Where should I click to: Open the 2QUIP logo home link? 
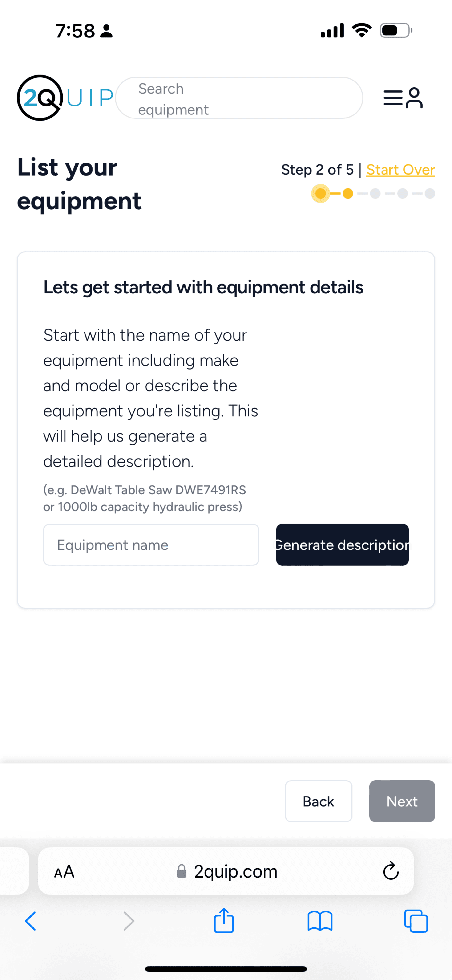65,98
